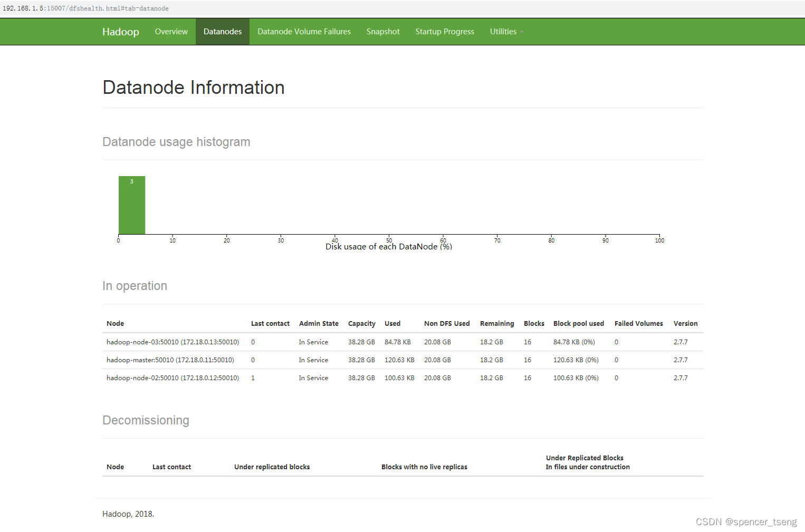View the Startup Progress tab
Image resolution: width=805 pixels, height=532 pixels.
[x=445, y=32]
